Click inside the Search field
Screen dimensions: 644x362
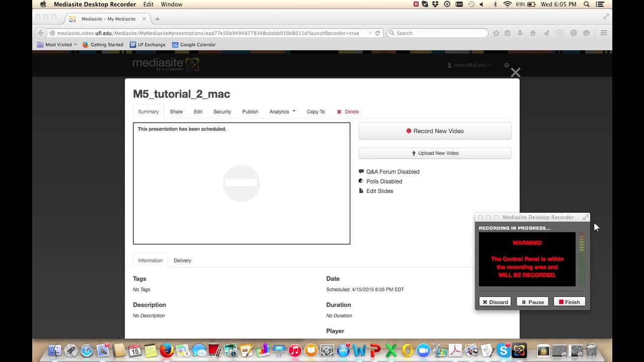click(438, 33)
